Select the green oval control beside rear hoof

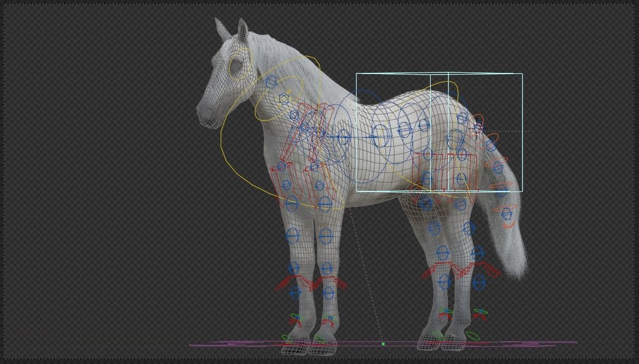(x=473, y=336)
